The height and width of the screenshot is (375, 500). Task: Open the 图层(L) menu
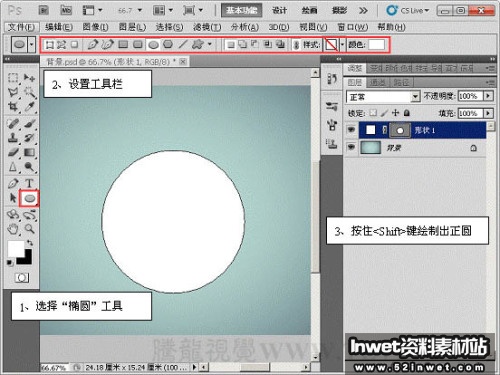click(x=133, y=27)
